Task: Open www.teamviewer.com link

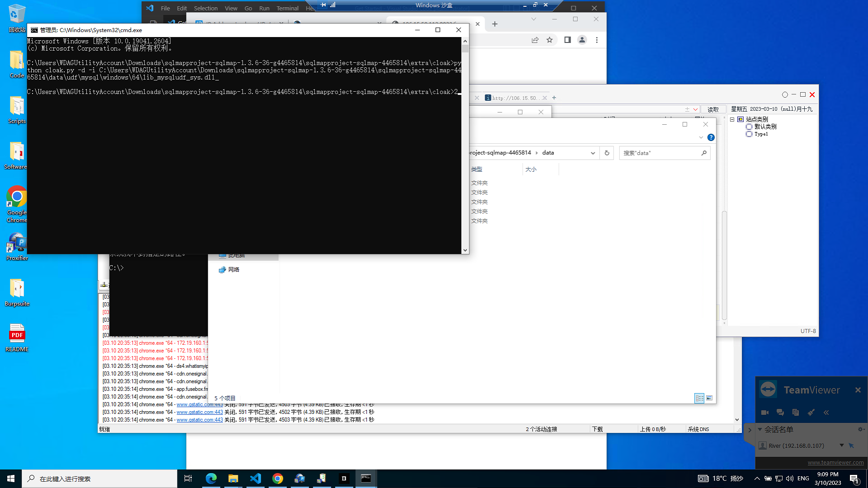Action: pyautogui.click(x=835, y=462)
